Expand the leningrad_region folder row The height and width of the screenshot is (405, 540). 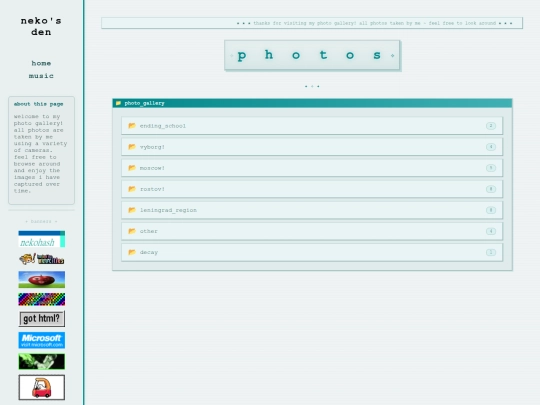(312, 210)
